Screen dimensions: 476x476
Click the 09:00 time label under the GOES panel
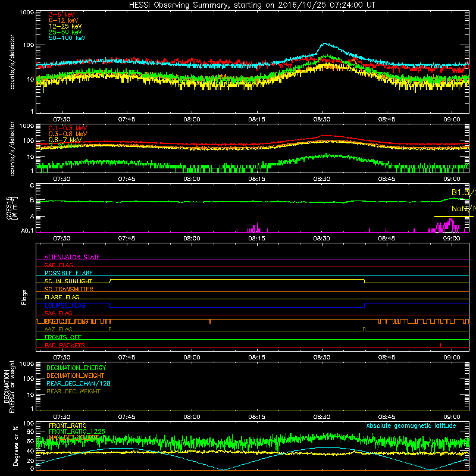[452, 238]
